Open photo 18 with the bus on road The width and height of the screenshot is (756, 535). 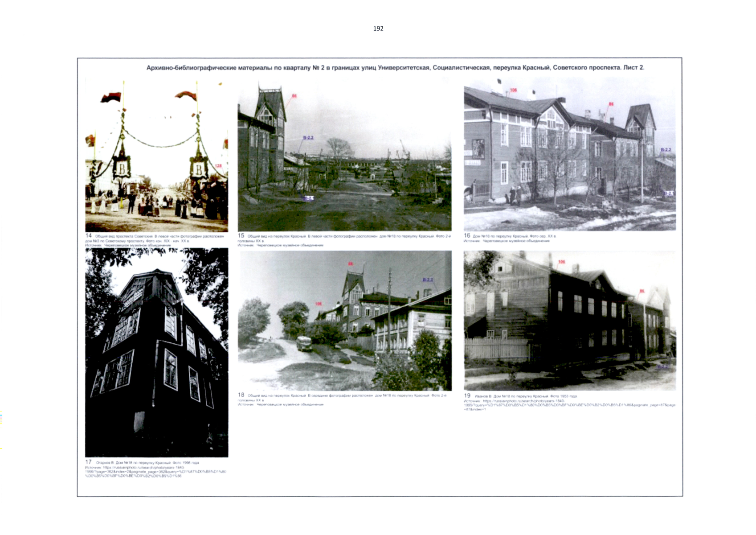pyautogui.click(x=344, y=320)
